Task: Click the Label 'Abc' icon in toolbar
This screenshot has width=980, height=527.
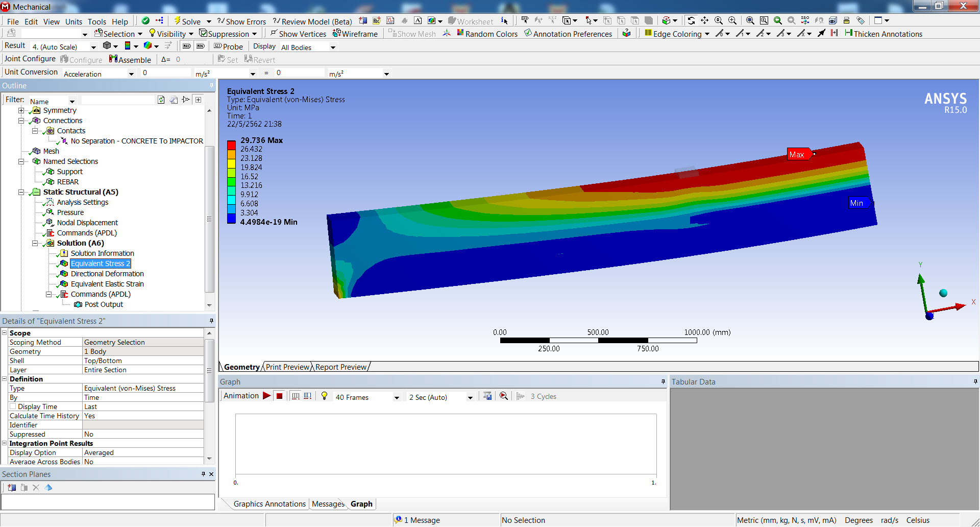Action: point(377,20)
